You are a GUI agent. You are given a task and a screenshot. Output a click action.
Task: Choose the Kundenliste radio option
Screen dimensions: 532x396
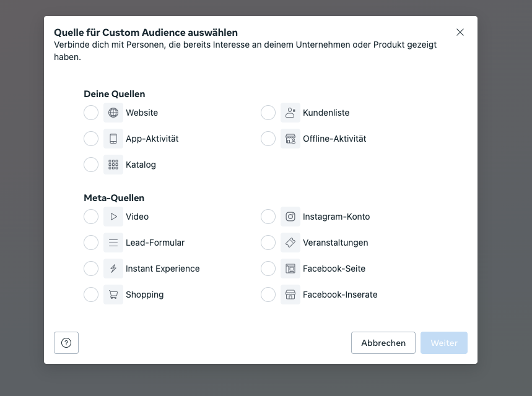coord(268,113)
